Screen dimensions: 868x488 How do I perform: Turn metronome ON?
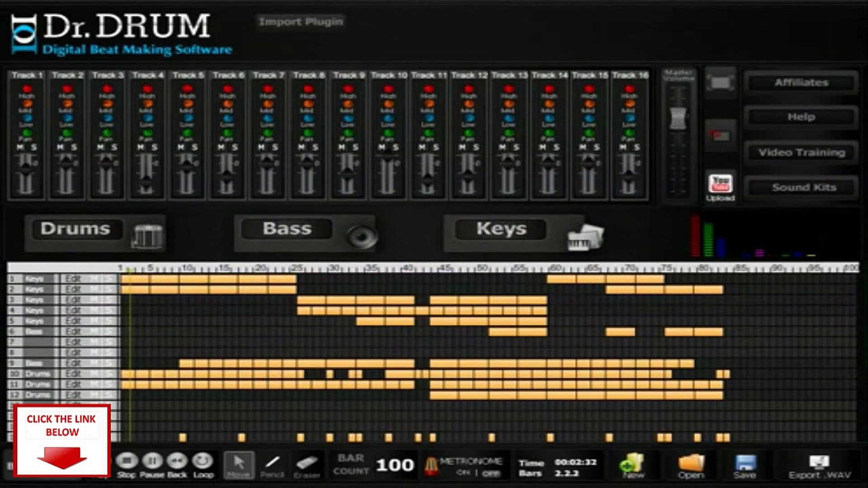point(463,473)
